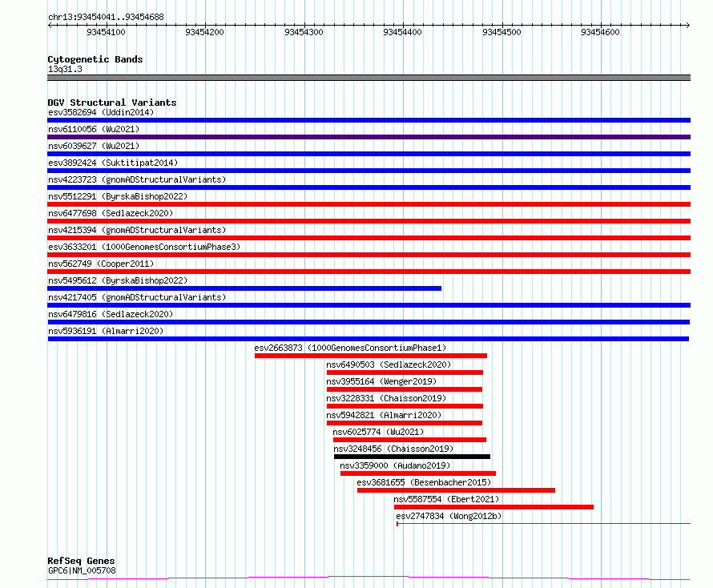Open nsv6025774 (Wu2021) label

click(378, 432)
